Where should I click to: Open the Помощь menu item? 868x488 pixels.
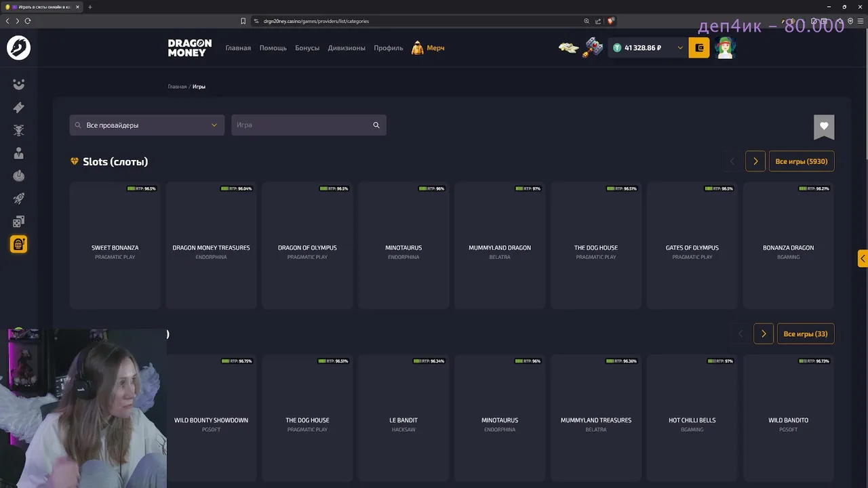pos(273,48)
